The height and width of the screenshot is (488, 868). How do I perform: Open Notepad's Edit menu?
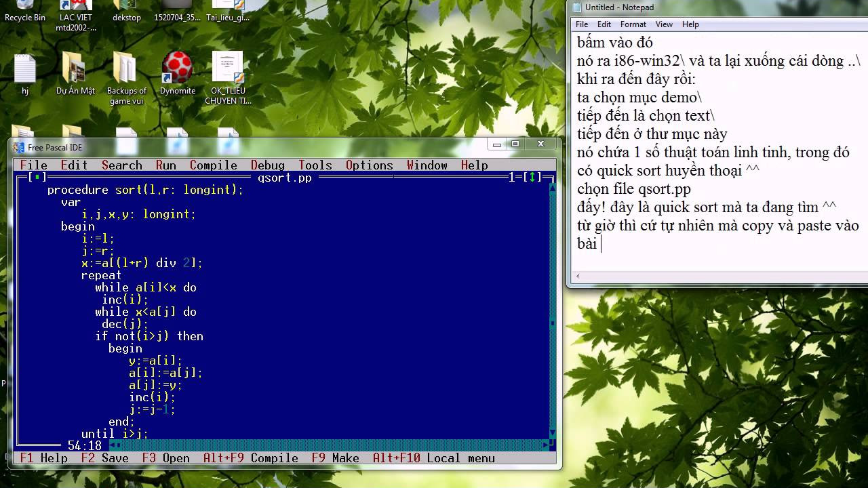(x=604, y=24)
